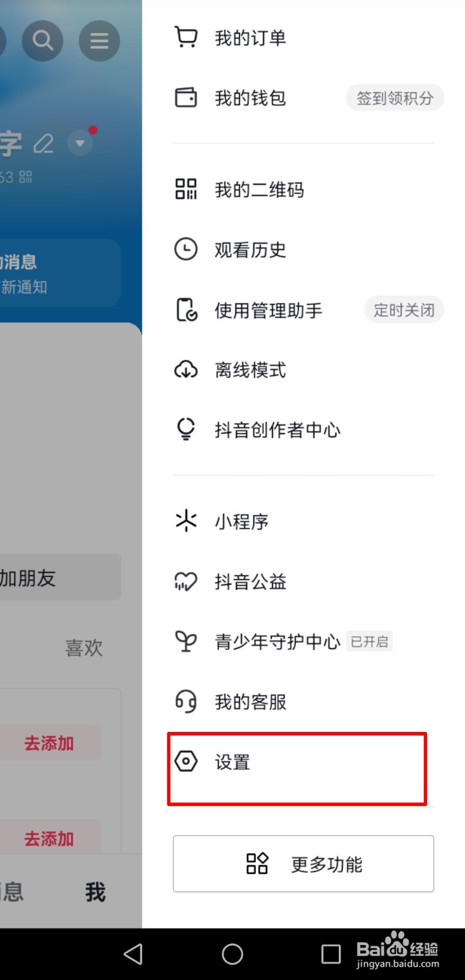Tap the small QR icon beside the ID number

click(26, 177)
